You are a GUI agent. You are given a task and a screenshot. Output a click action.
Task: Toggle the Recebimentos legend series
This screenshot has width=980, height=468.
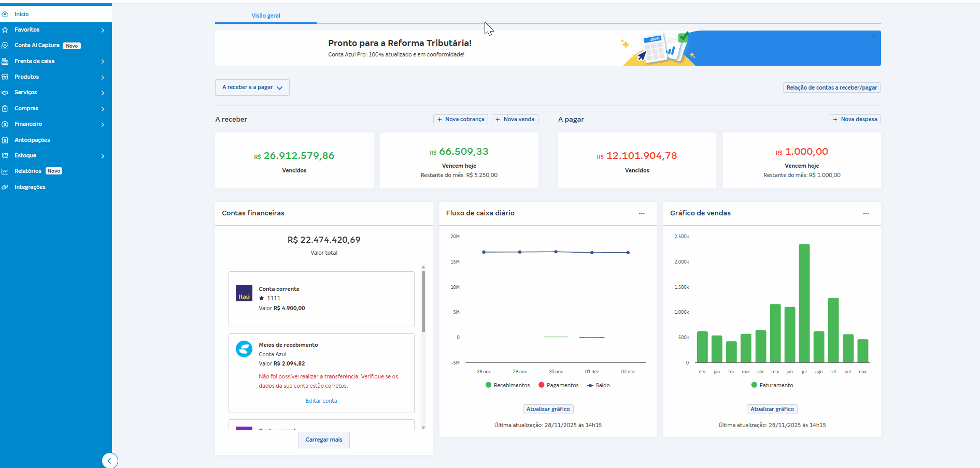tap(507, 385)
